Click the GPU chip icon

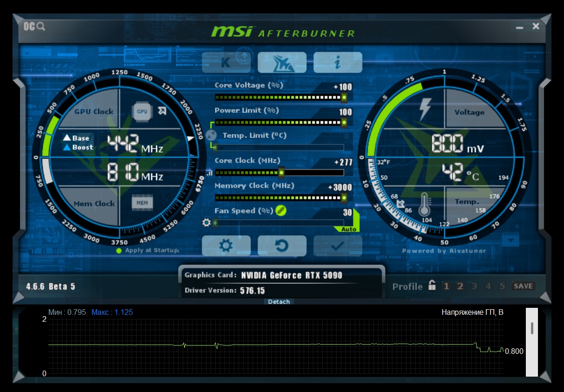click(142, 112)
